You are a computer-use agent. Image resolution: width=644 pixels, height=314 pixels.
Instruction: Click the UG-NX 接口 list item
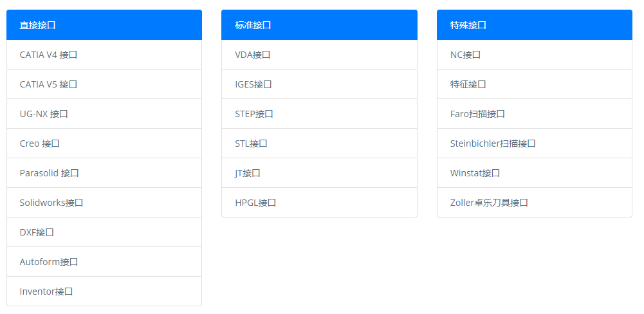(104, 114)
